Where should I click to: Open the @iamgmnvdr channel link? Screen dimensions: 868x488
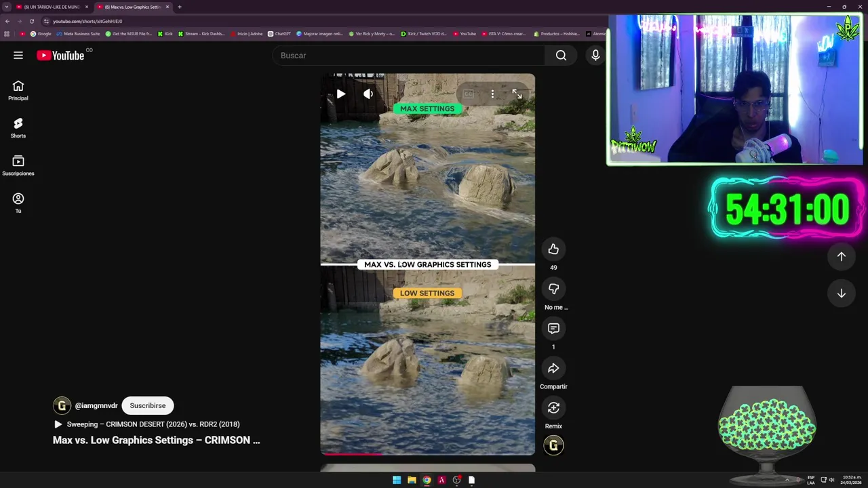click(96, 405)
